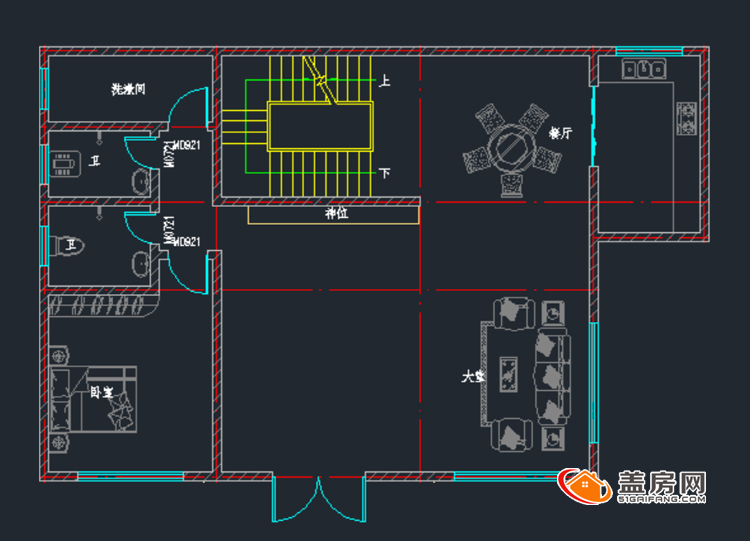Select the 餐厅 room label
The height and width of the screenshot is (541, 750).
click(x=560, y=133)
